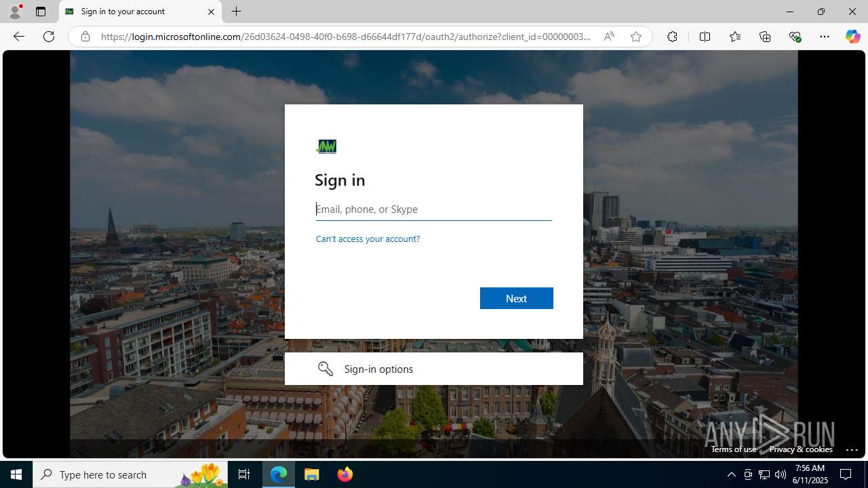Open Sign-in options
The width and height of the screenshot is (868, 488).
[x=434, y=369]
